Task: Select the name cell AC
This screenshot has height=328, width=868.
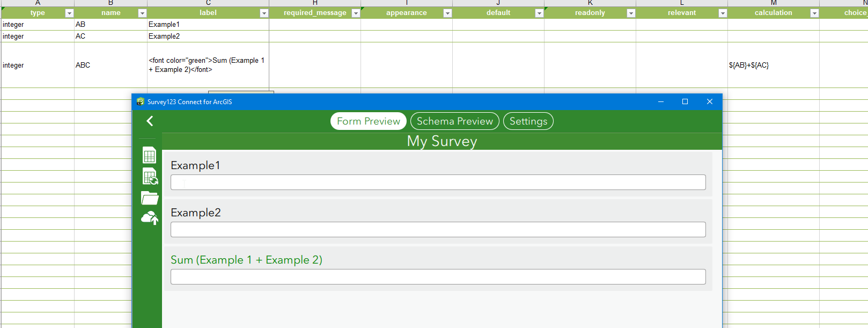Action: pos(111,36)
